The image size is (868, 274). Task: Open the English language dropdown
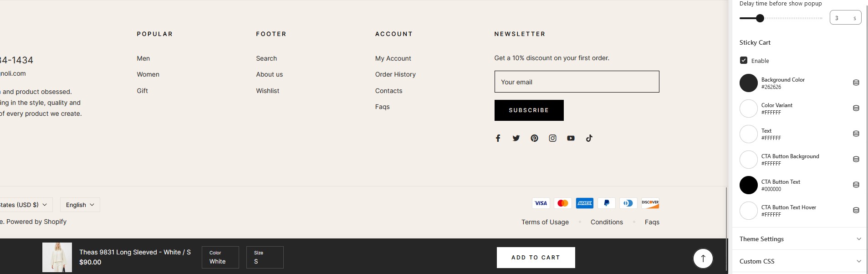[x=80, y=205]
